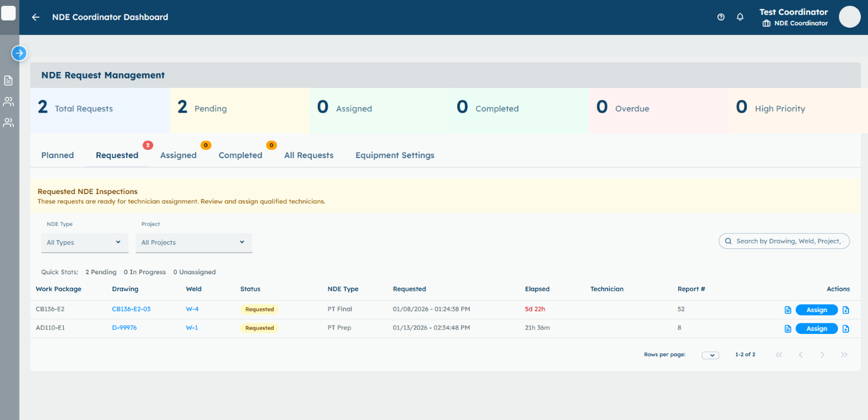Switch to the Assigned tab
Screen dimensions: 868x420
pos(179,155)
